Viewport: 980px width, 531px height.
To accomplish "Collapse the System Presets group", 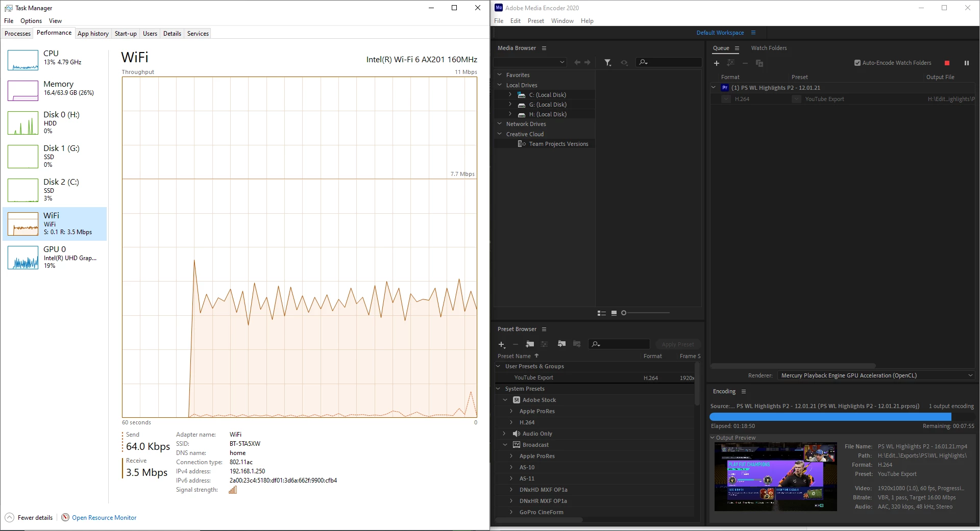I will pyautogui.click(x=499, y=388).
